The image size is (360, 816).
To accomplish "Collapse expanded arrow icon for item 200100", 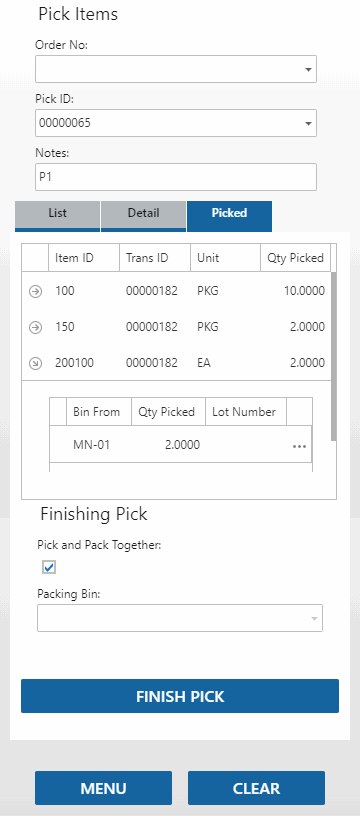I will point(35,364).
